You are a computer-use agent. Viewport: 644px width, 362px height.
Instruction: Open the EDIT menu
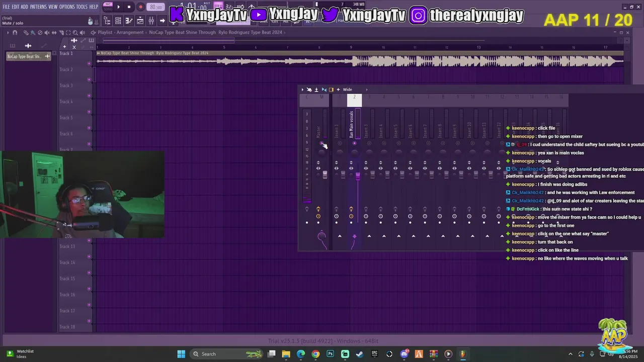tap(16, 7)
